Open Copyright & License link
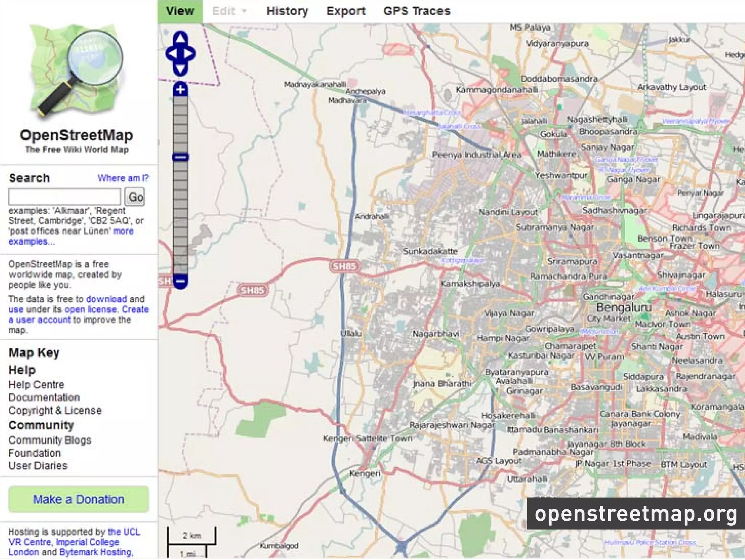 click(55, 410)
